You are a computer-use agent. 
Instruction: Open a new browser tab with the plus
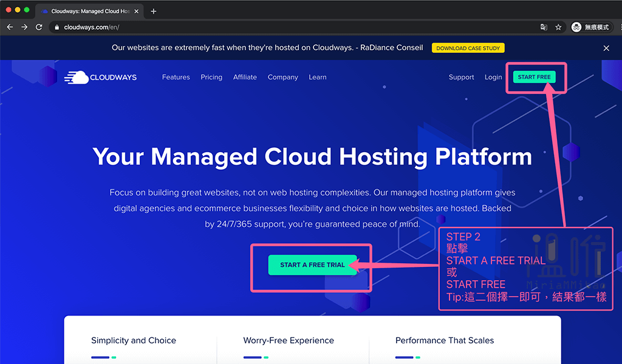(154, 10)
